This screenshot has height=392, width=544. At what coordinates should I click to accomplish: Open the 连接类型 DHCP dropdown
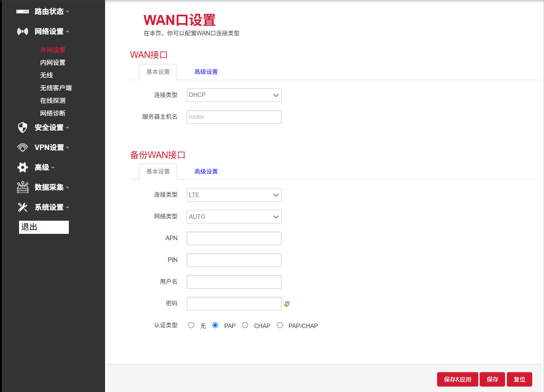(234, 95)
